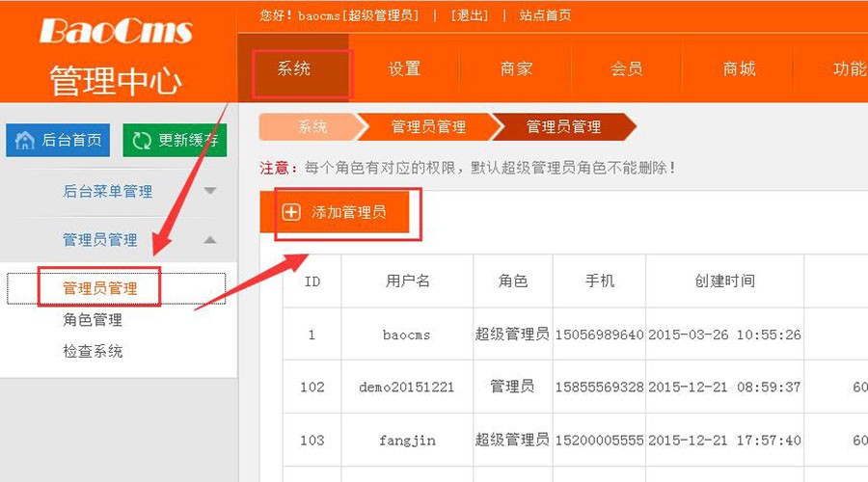This screenshot has width=868, height=482.
Task: Collapse the 管理员管理 section arrow
Action: point(210,240)
